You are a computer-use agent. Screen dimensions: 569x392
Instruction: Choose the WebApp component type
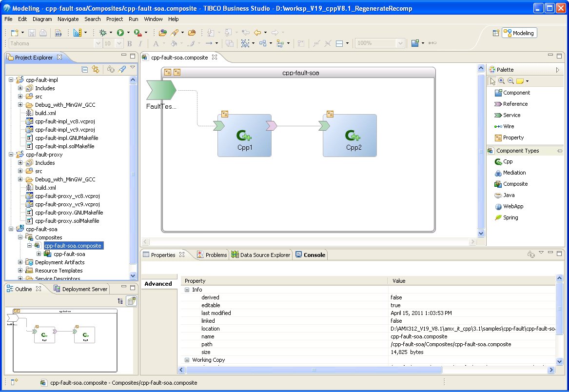coord(509,207)
